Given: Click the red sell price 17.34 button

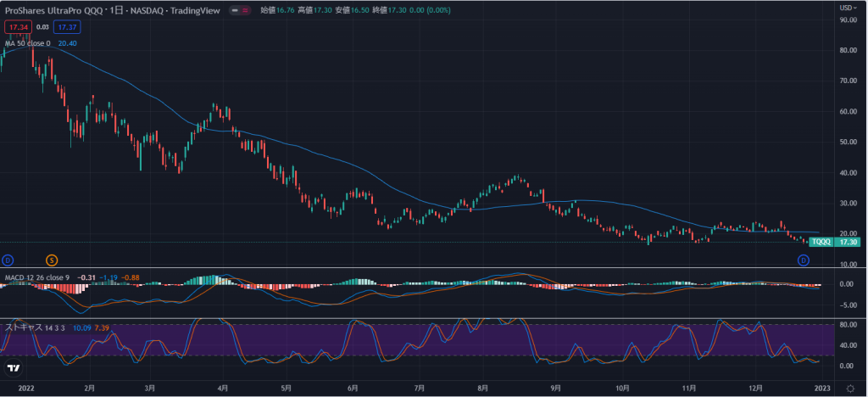Looking at the screenshot, I should point(18,26).
